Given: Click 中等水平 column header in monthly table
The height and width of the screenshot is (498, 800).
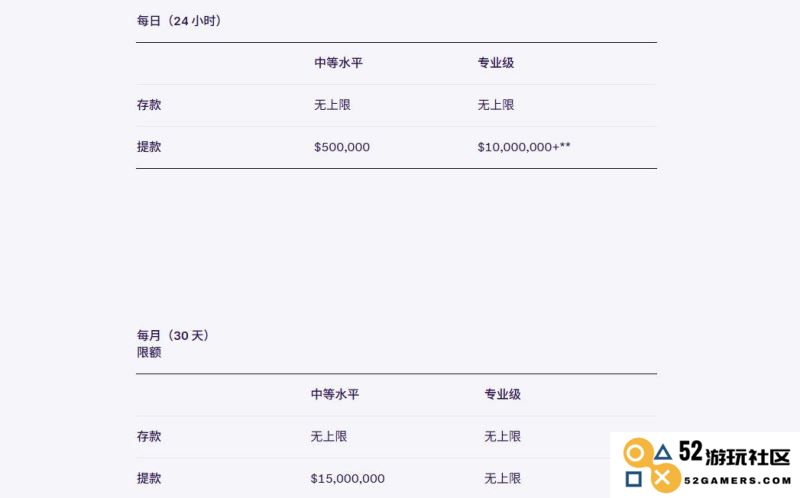Looking at the screenshot, I should (335, 394).
